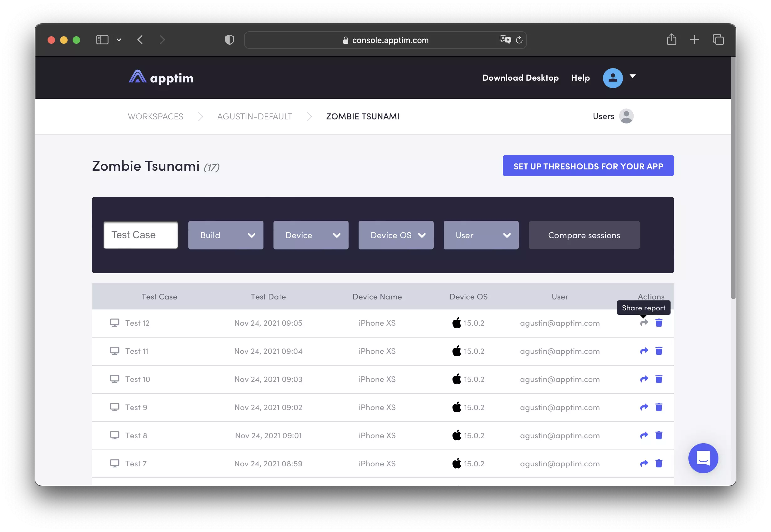Click the Safari translate icon in the address bar
Viewport: 771px width, 532px height.
(505, 40)
